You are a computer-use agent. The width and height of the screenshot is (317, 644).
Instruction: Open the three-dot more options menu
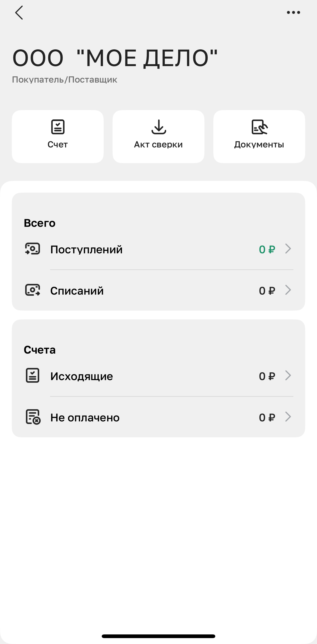pos(293,13)
